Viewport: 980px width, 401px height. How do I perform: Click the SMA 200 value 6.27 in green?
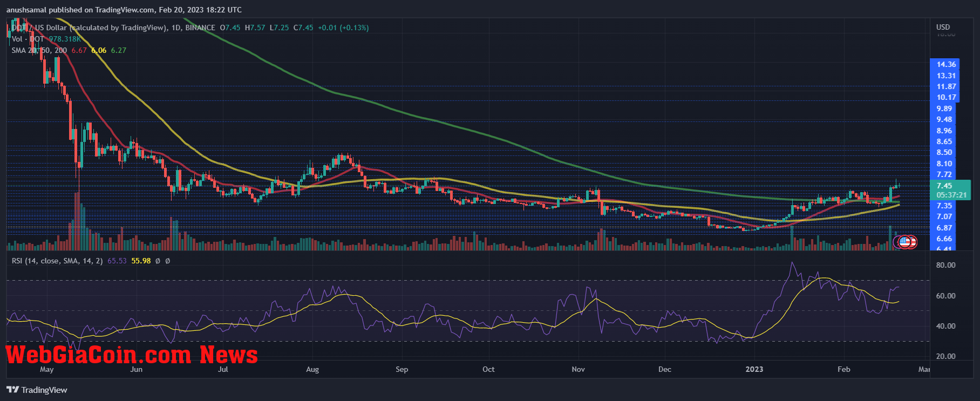coord(119,50)
